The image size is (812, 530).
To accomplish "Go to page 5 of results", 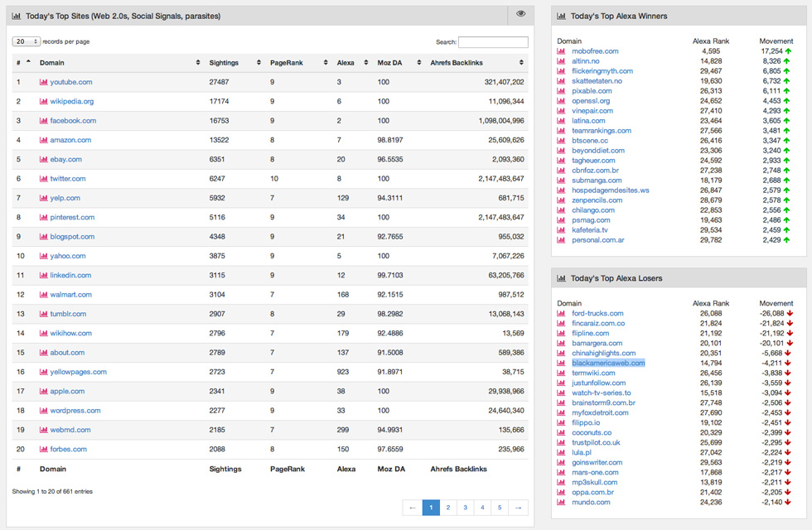I will click(x=499, y=508).
